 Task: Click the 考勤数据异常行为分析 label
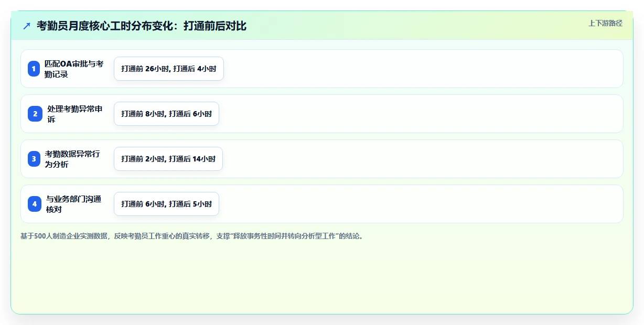tap(72, 159)
